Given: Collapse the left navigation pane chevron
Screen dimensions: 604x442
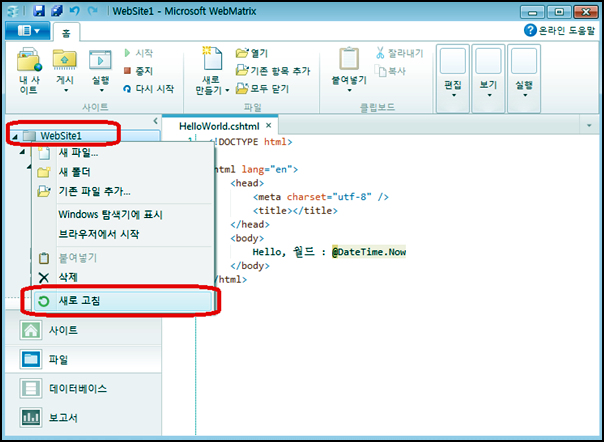Looking at the screenshot, I should 155,121.
